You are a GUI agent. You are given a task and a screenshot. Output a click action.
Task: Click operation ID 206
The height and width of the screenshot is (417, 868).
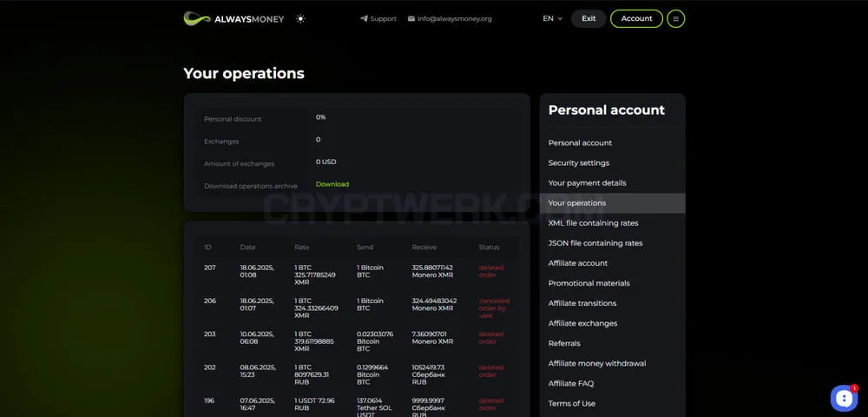(x=210, y=301)
